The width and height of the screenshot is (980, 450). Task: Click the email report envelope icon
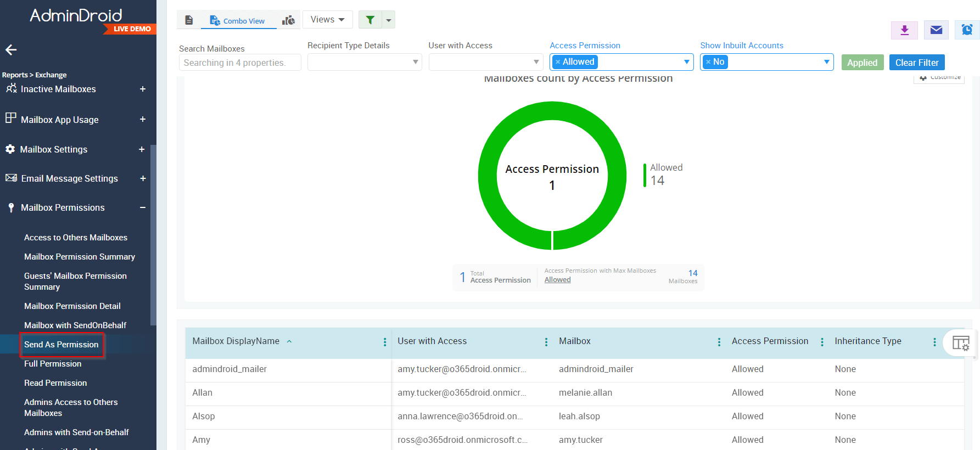pos(936,30)
